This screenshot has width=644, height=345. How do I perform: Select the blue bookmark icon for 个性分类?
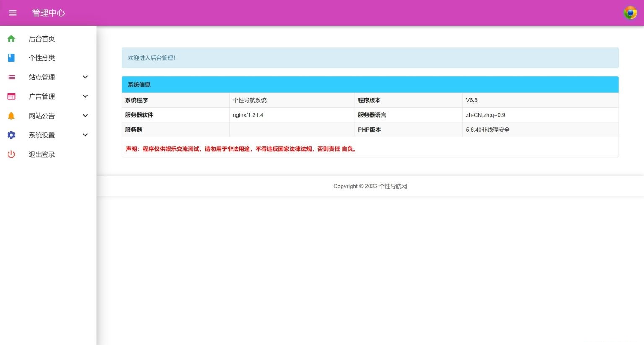(11, 58)
